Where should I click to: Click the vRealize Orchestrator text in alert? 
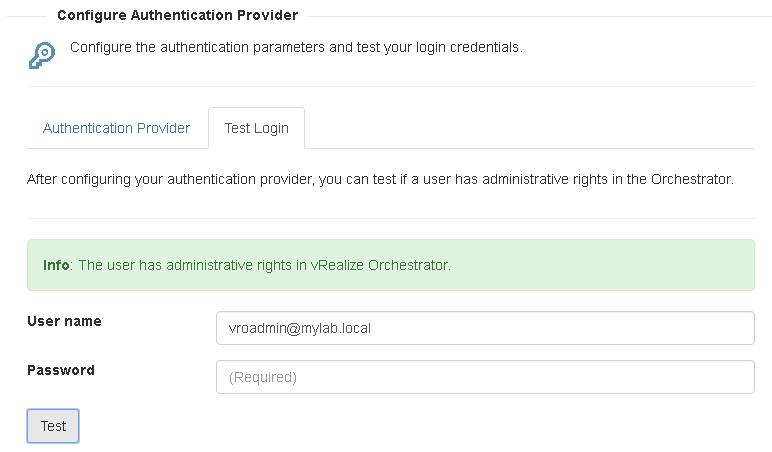(x=380, y=265)
